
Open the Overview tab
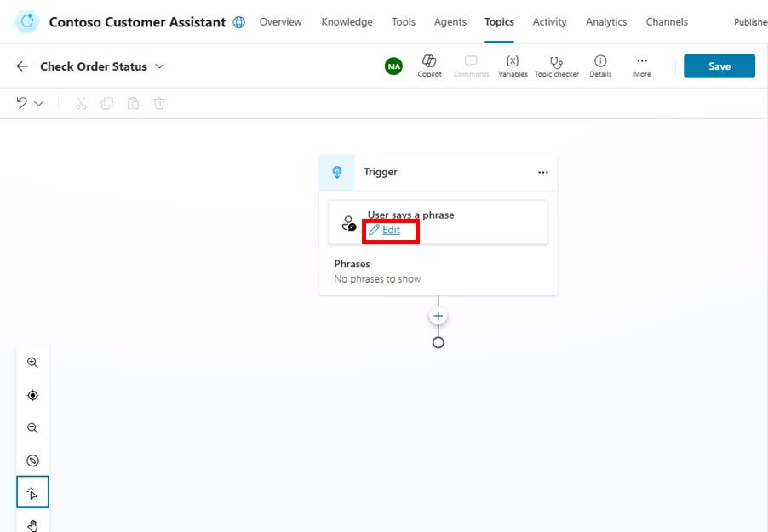tap(281, 22)
